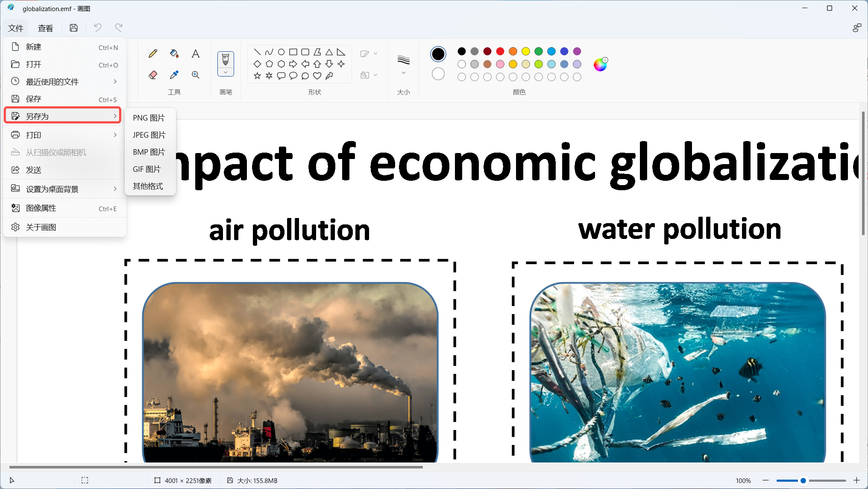The height and width of the screenshot is (489, 868).
Task: Select the Text tool
Action: pos(196,53)
